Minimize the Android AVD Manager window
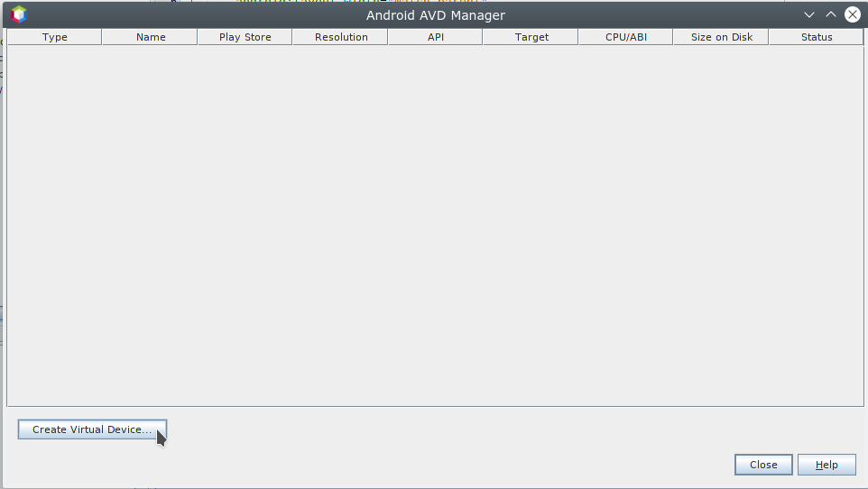This screenshot has height=489, width=868. 809,15
